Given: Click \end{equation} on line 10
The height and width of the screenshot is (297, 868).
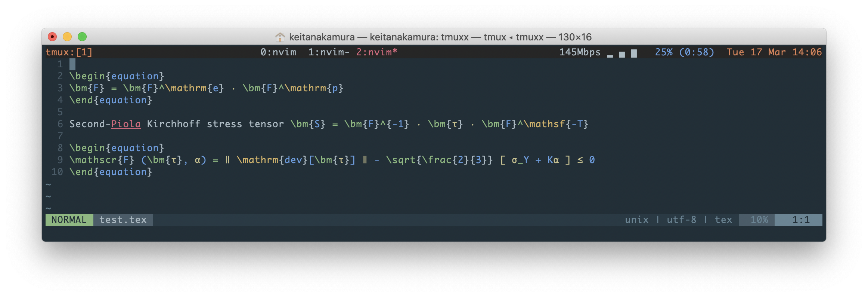Looking at the screenshot, I should click(111, 172).
